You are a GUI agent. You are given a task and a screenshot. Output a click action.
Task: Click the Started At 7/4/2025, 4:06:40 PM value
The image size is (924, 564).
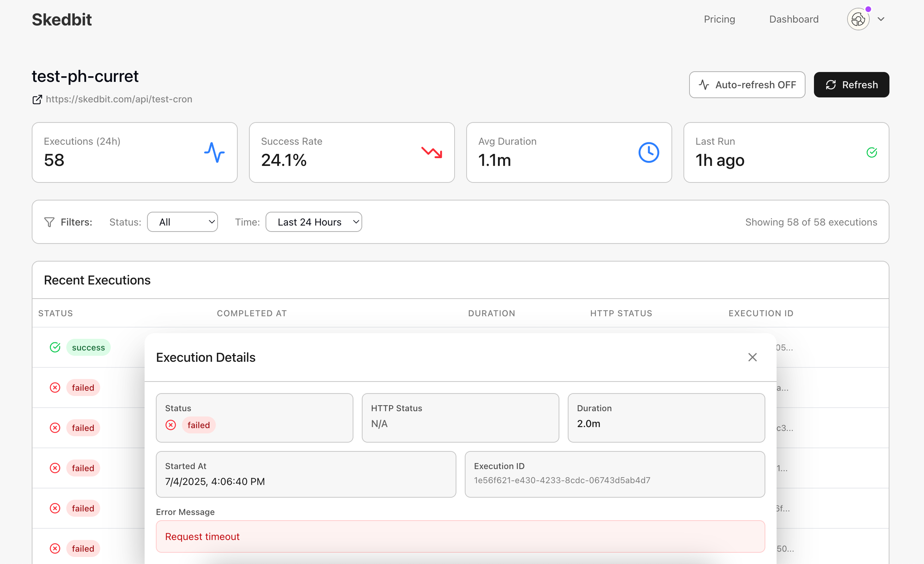pos(215,481)
